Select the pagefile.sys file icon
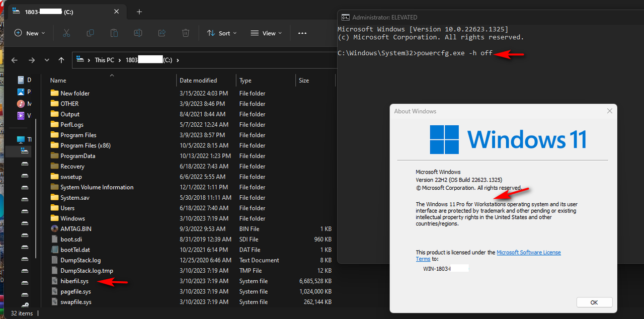 (x=55, y=291)
